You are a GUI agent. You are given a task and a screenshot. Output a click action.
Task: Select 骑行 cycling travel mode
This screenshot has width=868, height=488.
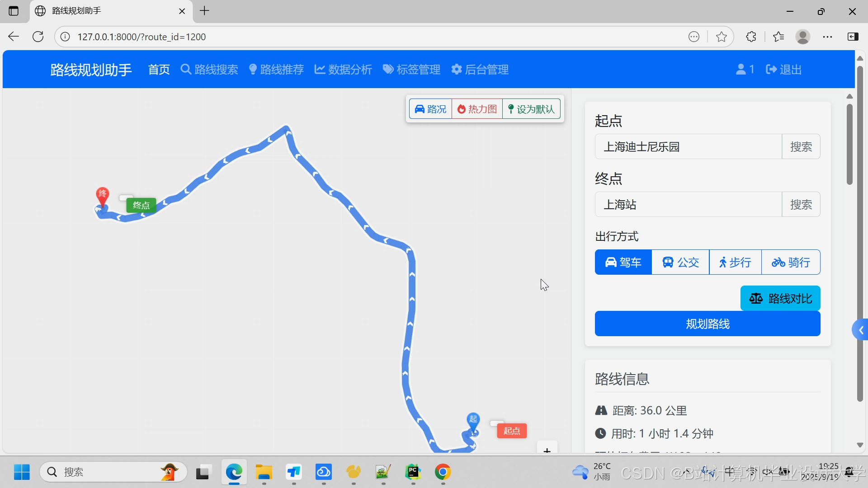[791, 262]
